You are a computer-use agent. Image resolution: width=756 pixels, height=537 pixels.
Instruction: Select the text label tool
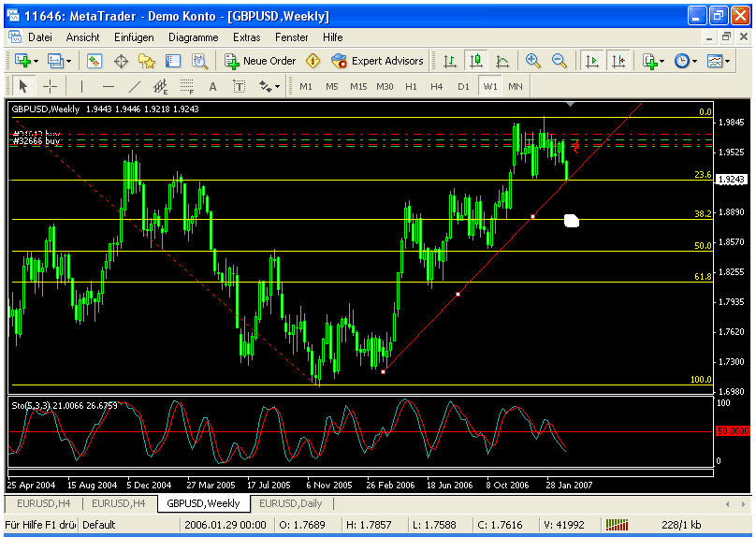(x=239, y=87)
